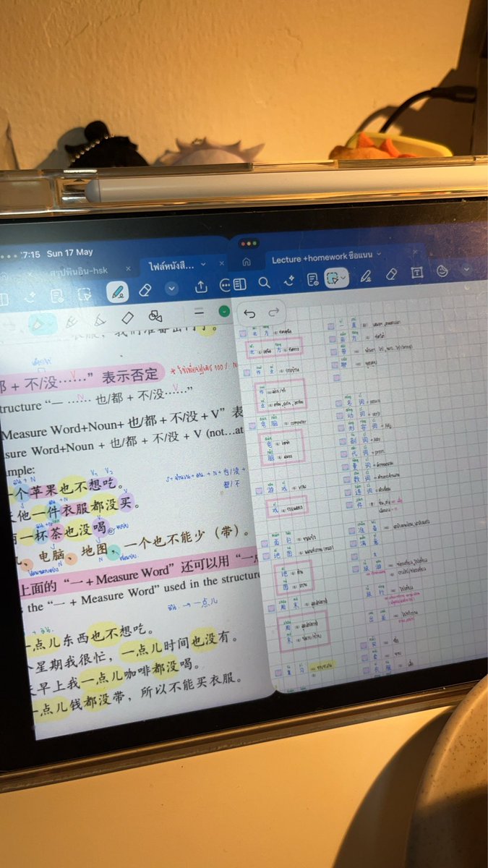488x868 pixels.
Task: Select the eraser tool in the left window toolbar
Action: coord(144,290)
